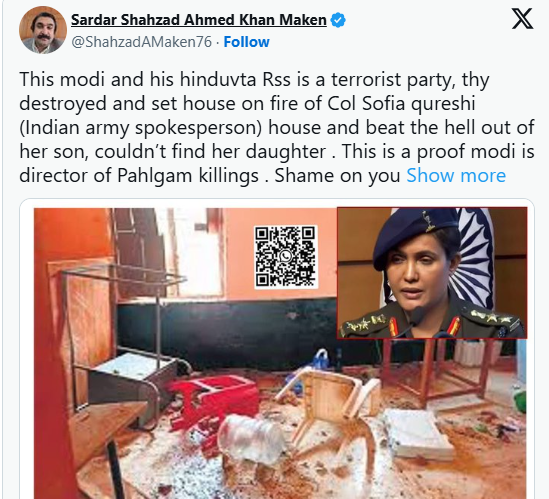Click the blue verified checkmark badge

[338, 20]
